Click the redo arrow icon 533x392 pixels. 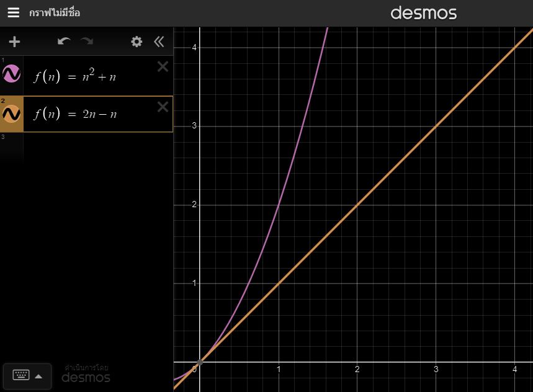pyautogui.click(x=87, y=42)
